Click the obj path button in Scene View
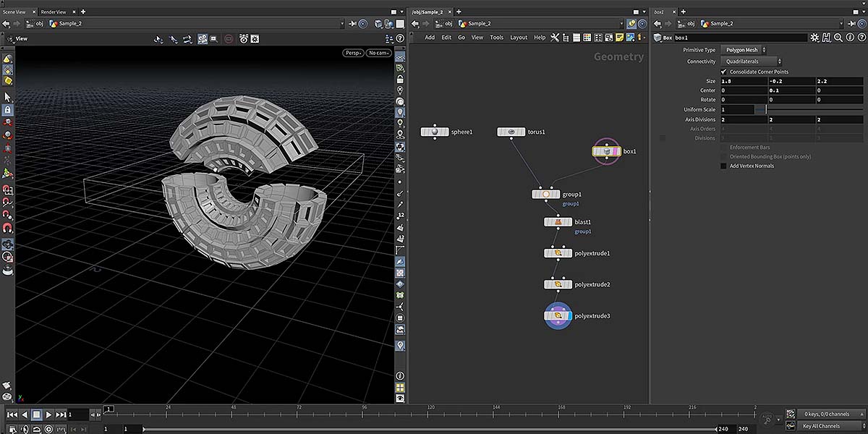 click(x=35, y=23)
